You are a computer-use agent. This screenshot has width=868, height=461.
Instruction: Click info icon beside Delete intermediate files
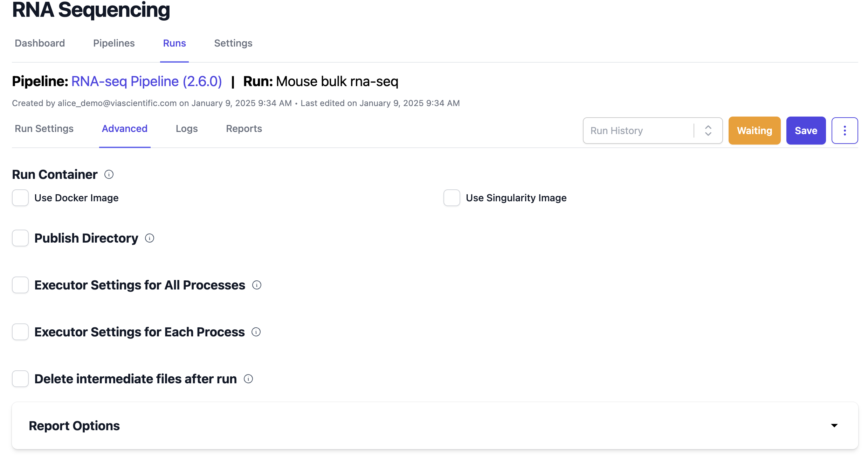click(x=248, y=379)
